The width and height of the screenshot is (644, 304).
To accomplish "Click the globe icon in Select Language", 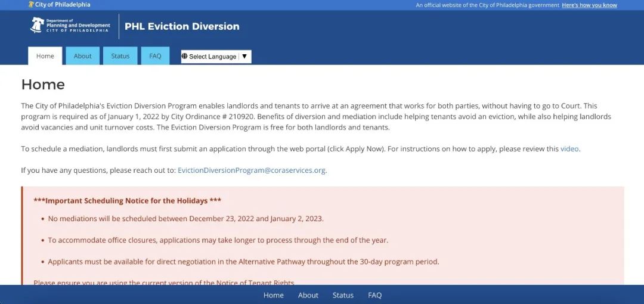I will click(x=184, y=56).
